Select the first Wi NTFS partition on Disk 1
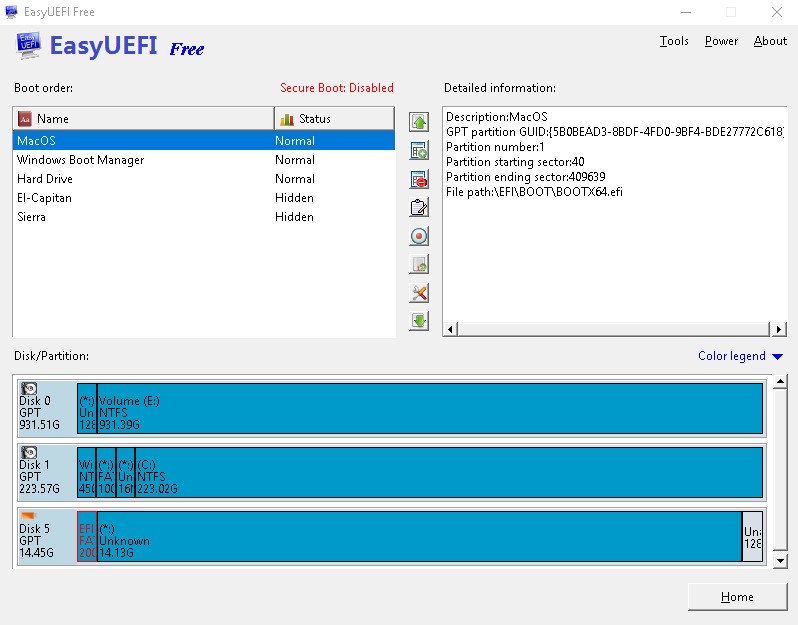 click(x=87, y=472)
